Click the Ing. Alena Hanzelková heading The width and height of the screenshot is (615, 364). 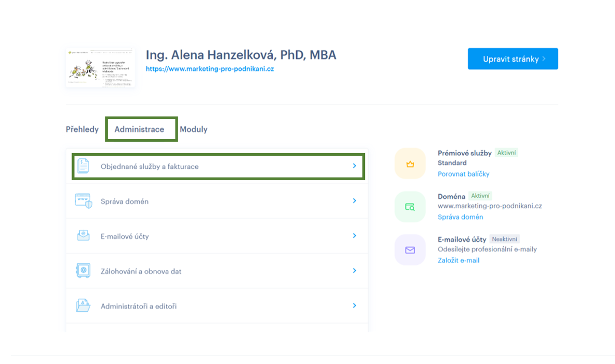(x=241, y=55)
